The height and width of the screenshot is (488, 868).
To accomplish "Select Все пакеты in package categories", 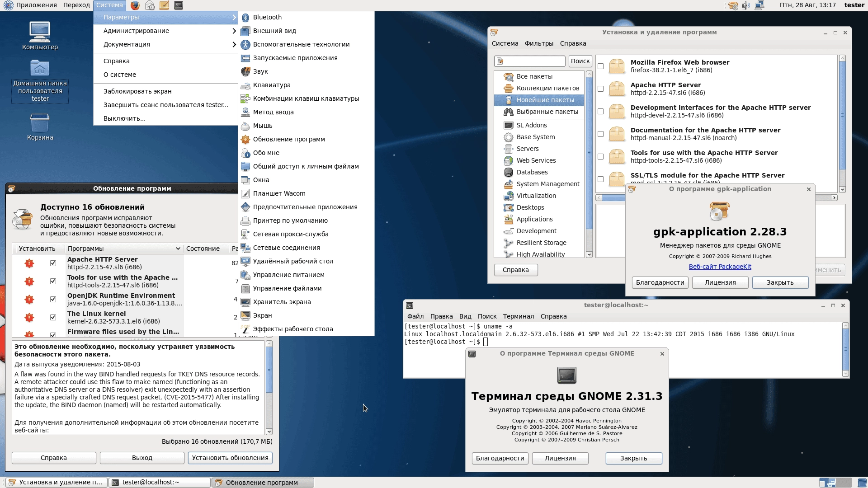I will pos(539,76).
